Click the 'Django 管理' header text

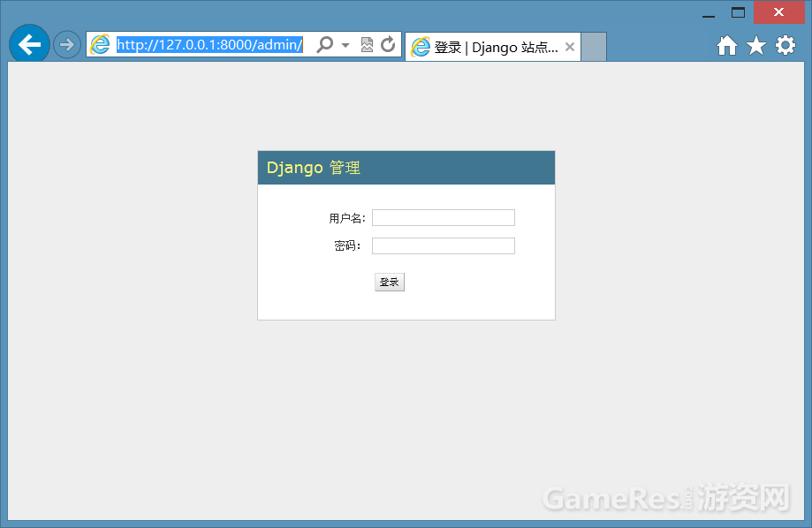click(x=314, y=168)
